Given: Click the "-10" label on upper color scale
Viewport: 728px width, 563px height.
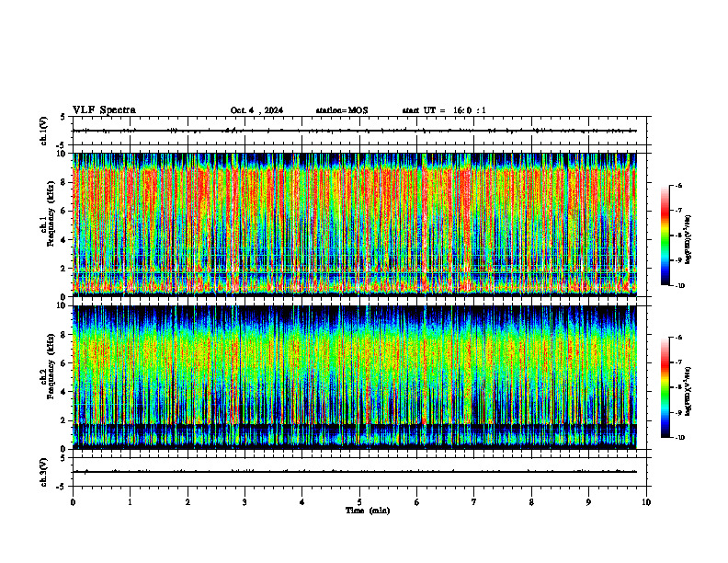Looking at the screenshot, I should pyautogui.click(x=679, y=286).
